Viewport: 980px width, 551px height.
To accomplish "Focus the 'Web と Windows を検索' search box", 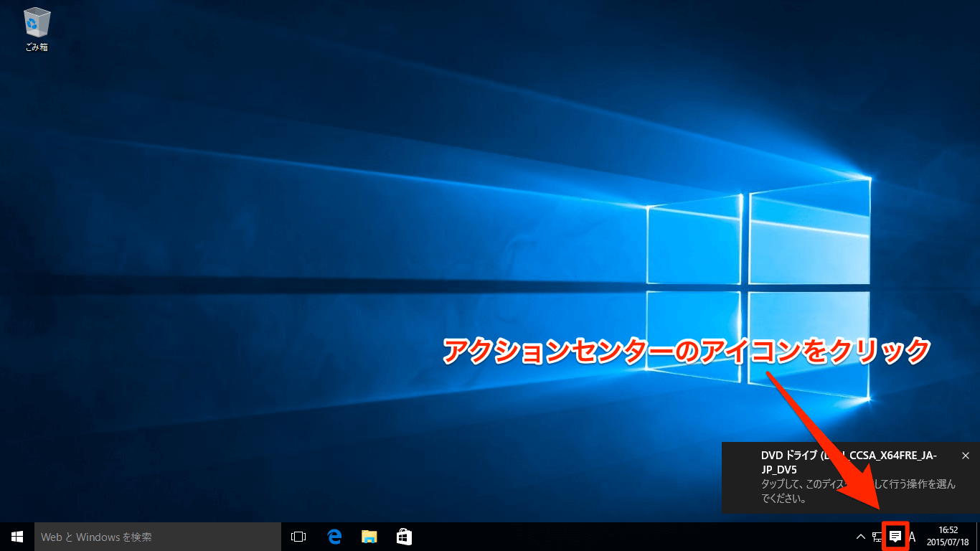I will coord(158,537).
